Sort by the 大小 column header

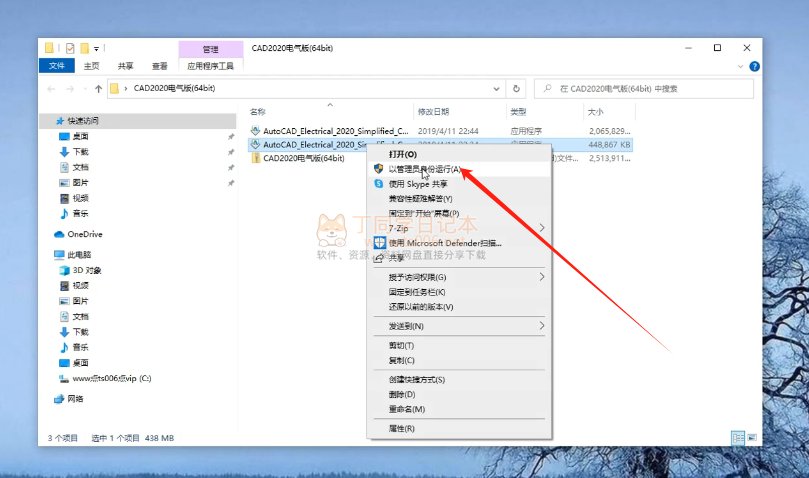[595, 111]
